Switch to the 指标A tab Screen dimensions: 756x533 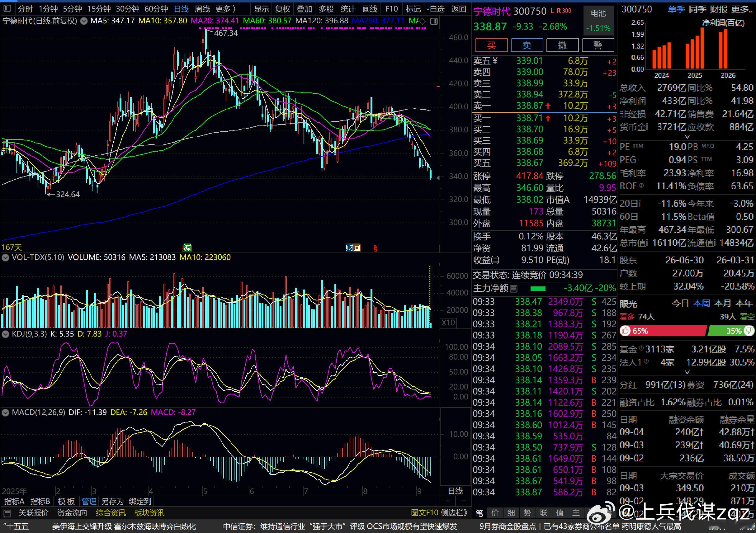pyautogui.click(x=14, y=501)
